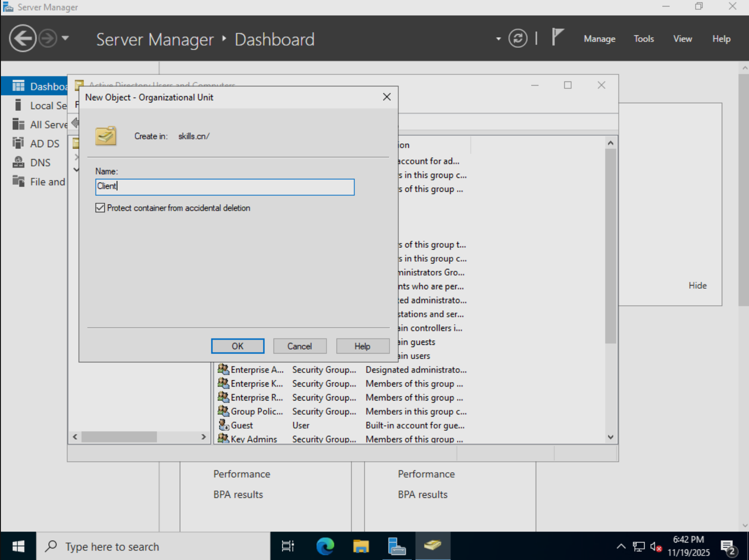Select Local Server in the sidebar
This screenshot has height=560, width=749.
(x=34, y=106)
